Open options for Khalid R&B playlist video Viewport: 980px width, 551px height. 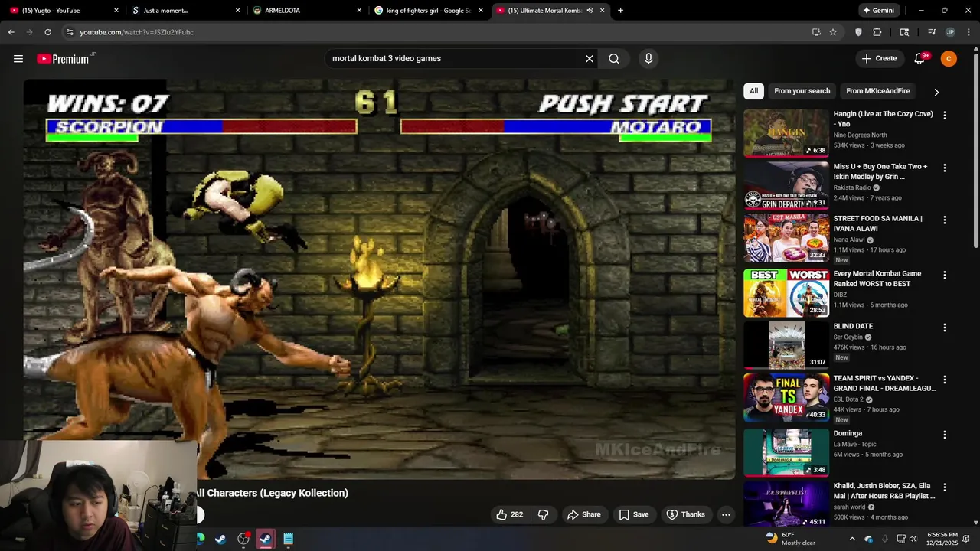944,487
